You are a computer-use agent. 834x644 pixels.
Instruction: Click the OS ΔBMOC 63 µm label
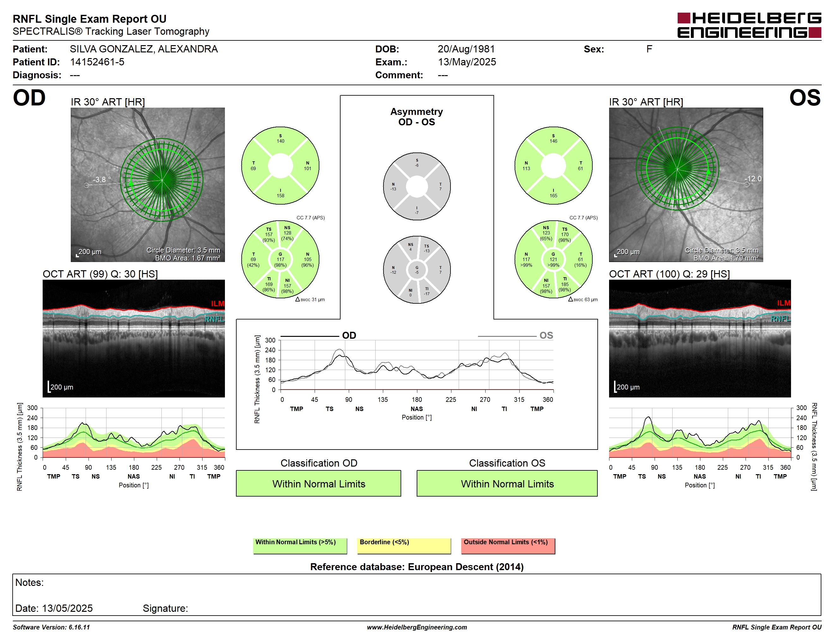(x=583, y=300)
